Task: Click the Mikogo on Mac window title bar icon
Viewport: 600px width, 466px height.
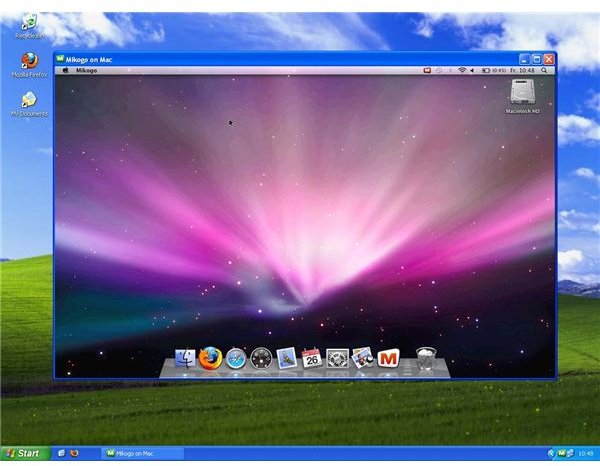Action: [x=60, y=59]
